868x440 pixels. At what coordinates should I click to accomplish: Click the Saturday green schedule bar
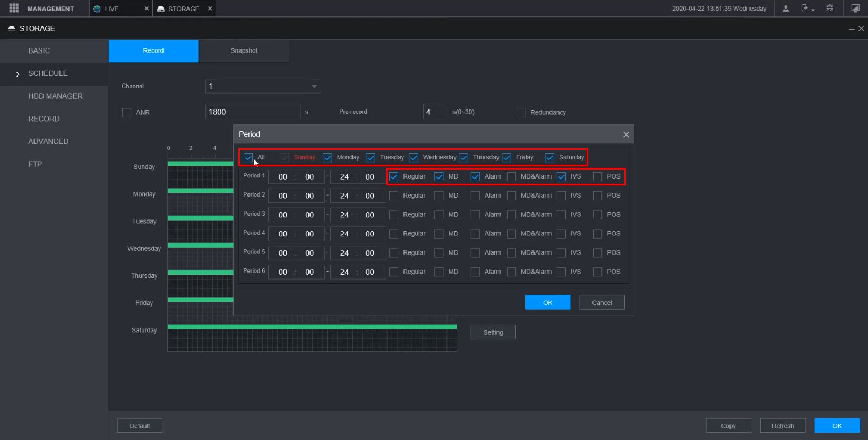(312, 327)
